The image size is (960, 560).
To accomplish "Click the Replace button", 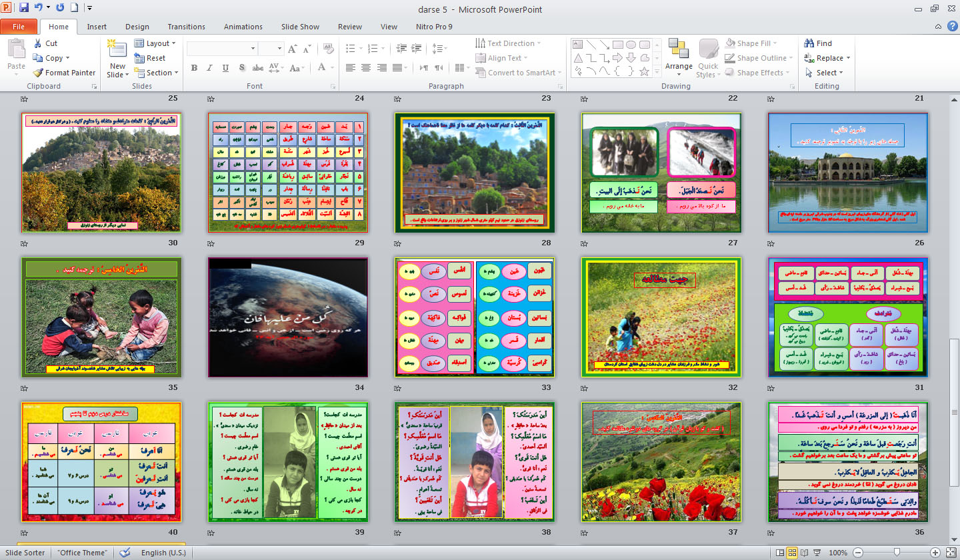I will (827, 58).
